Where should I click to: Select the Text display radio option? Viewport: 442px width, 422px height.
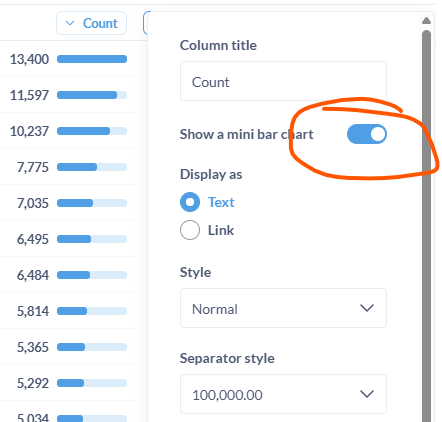190,202
